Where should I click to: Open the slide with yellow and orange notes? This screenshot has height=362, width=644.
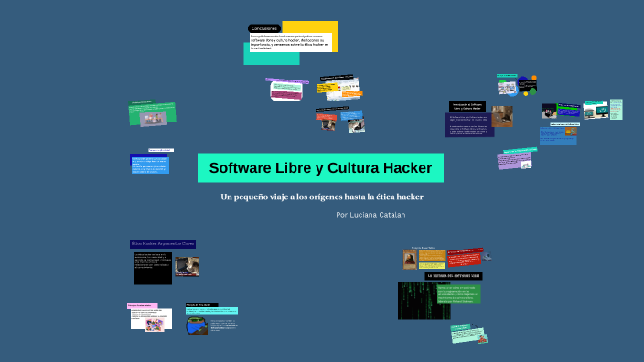(x=339, y=89)
